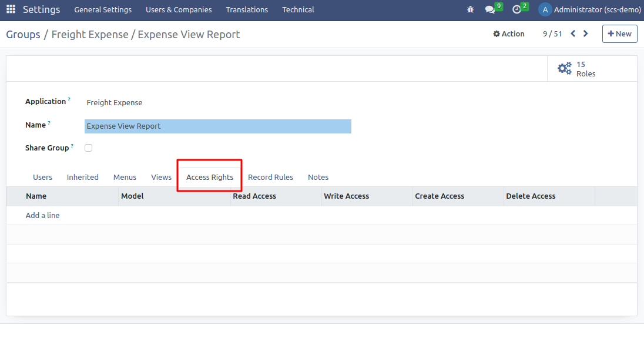Viewport: 644px width, 338px height.
Task: Click the New button
Action: click(619, 34)
